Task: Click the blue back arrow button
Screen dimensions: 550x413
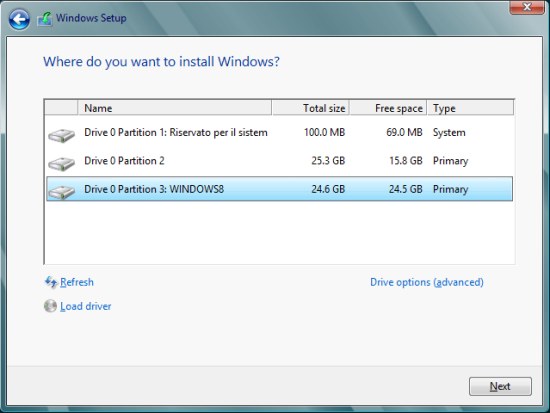Action: [19, 19]
